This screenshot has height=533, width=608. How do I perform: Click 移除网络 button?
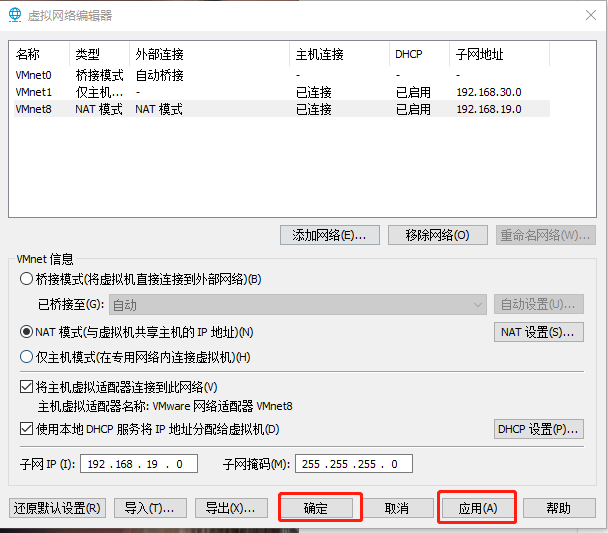437,235
